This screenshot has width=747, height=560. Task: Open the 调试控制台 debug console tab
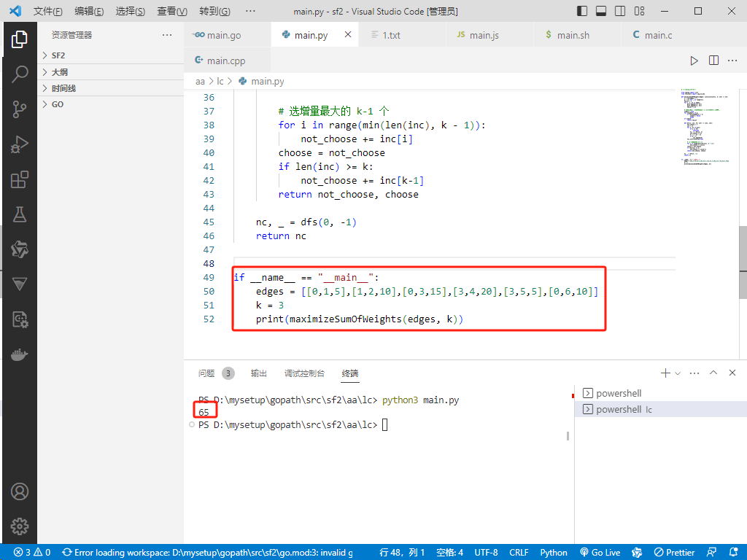[x=304, y=373]
